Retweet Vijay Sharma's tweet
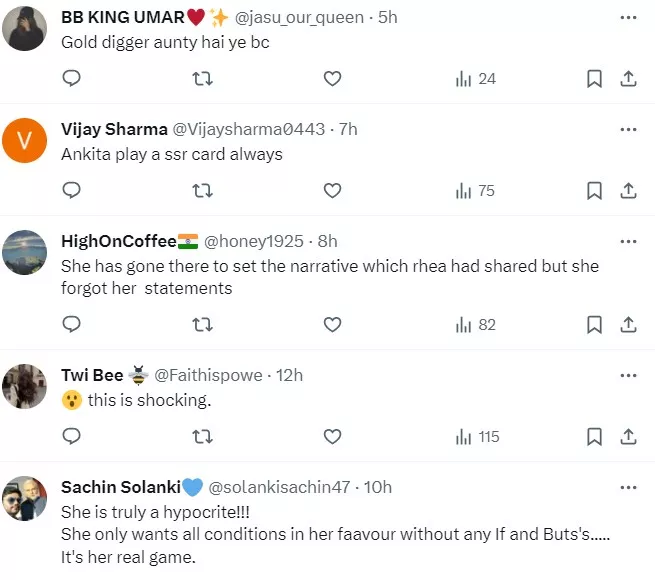Image resolution: width=655 pixels, height=580 pixels. click(202, 190)
